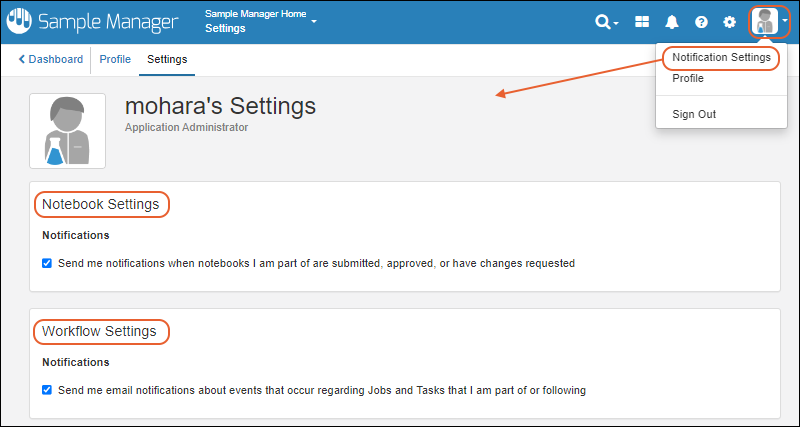
Task: Disable Jobs and Tasks email notifications
Action: click(47, 390)
